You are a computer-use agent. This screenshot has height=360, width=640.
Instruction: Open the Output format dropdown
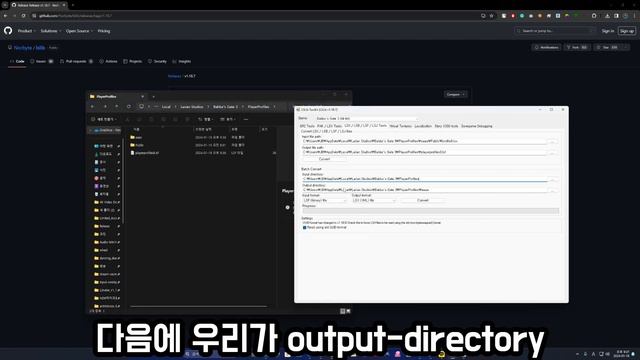point(374,200)
